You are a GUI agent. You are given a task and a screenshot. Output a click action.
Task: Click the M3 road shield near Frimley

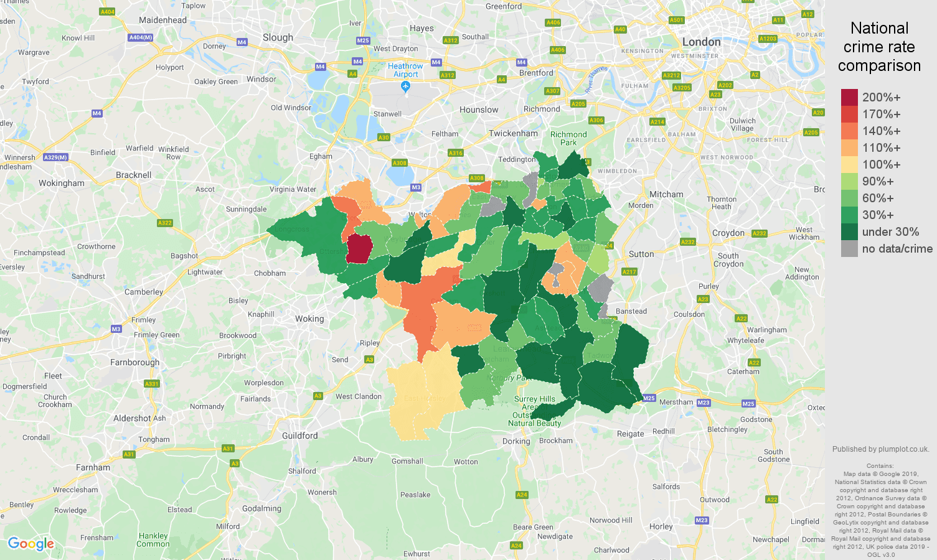[116, 329]
